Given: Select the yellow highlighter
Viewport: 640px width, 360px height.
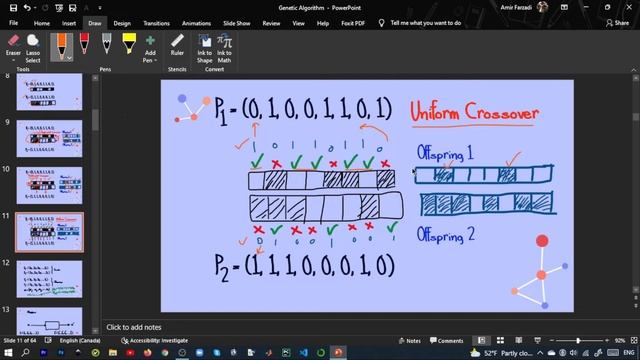Looking at the screenshot, I should [x=129, y=44].
